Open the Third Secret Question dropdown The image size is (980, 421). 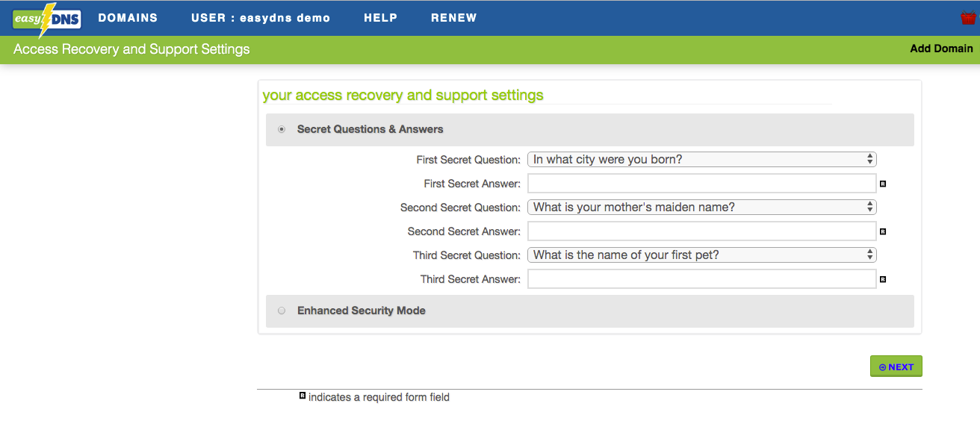pos(701,255)
